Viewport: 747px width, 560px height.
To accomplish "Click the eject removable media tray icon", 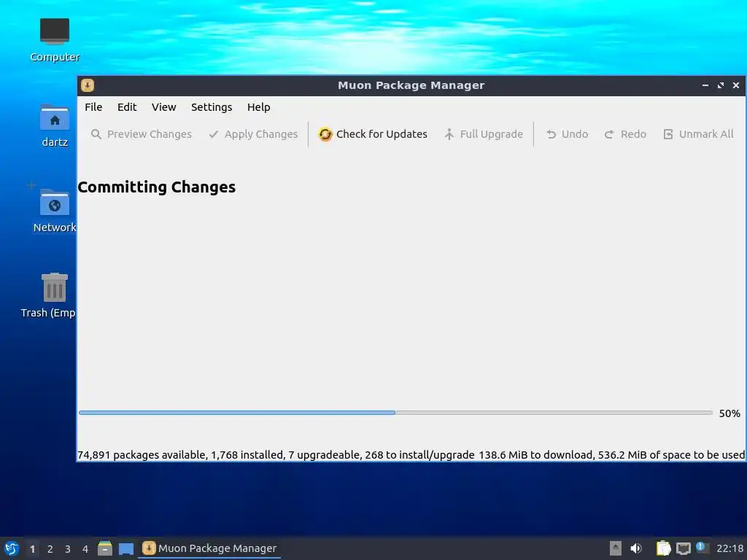I will [616, 548].
